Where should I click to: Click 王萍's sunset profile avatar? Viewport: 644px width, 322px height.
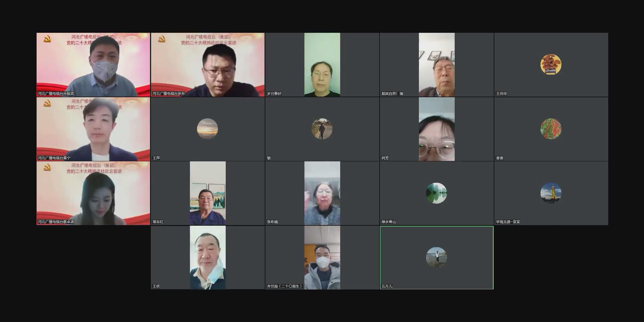pyautogui.click(x=207, y=129)
